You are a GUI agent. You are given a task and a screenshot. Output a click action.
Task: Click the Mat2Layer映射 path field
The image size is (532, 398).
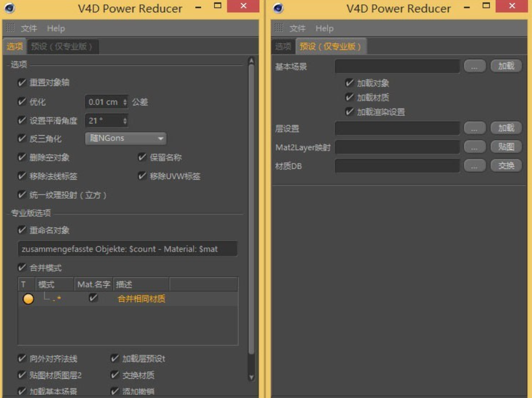pos(398,147)
